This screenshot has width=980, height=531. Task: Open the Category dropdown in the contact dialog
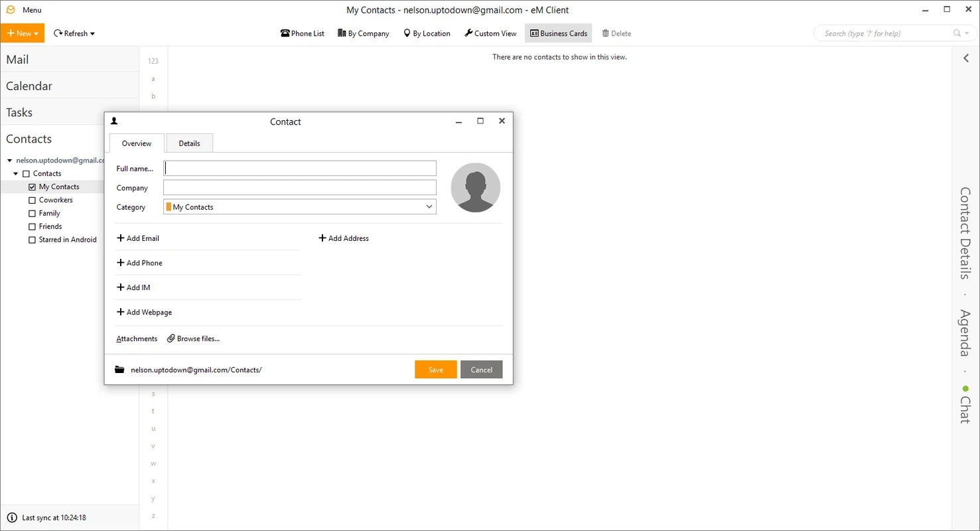tap(429, 206)
